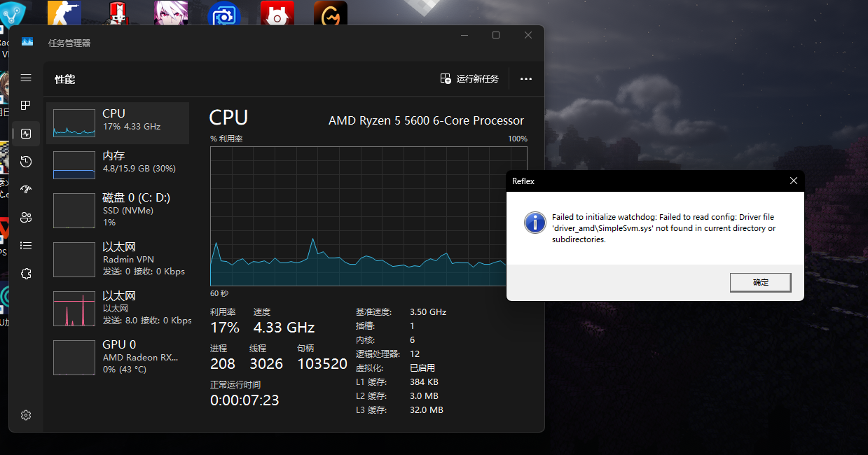The height and width of the screenshot is (455, 868).
Task: Expand the Task Manager hamburger navigation menu
Action: 26,78
